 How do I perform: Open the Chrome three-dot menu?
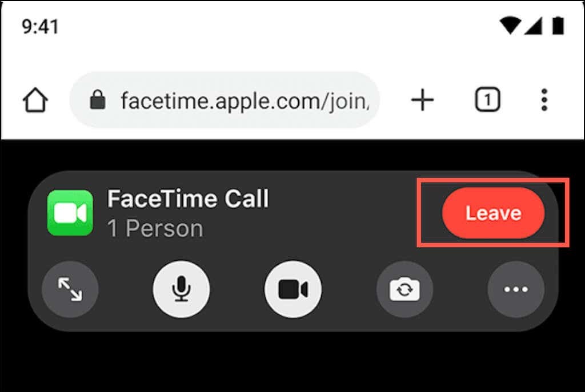pos(544,99)
